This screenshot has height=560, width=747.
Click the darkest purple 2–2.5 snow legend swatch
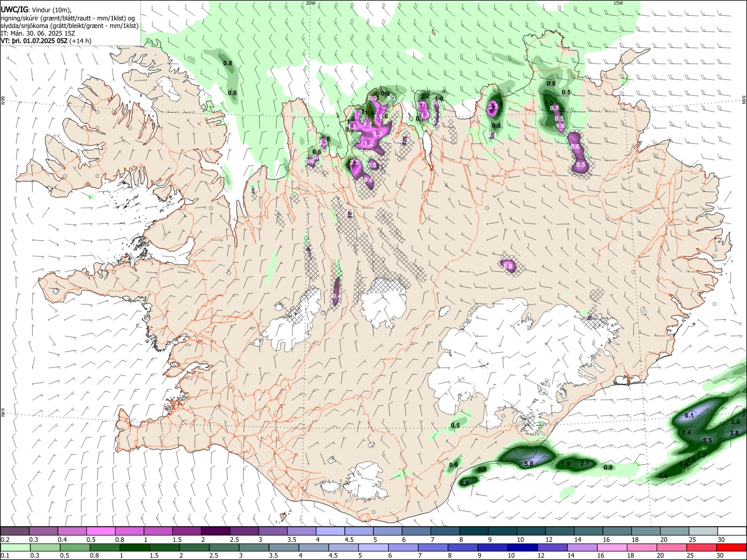215,531
